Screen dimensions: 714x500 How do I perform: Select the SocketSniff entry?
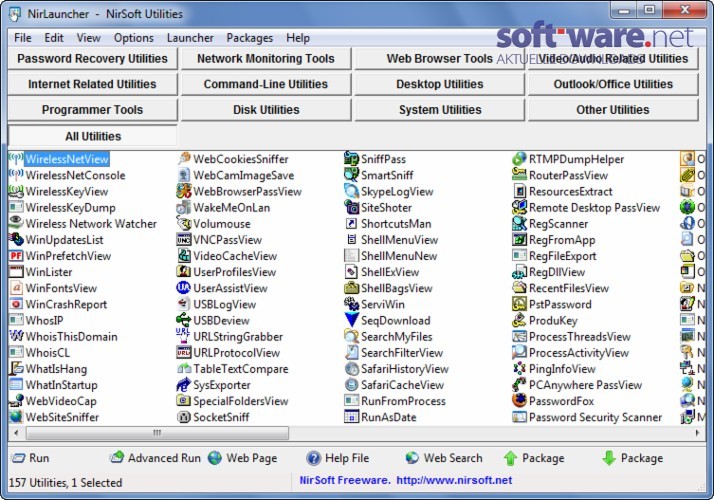click(x=213, y=417)
